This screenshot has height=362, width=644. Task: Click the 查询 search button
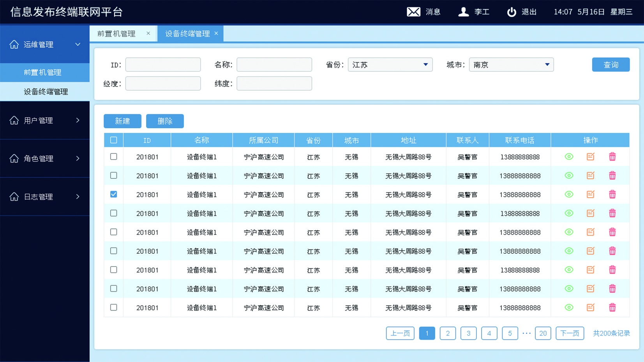point(610,65)
